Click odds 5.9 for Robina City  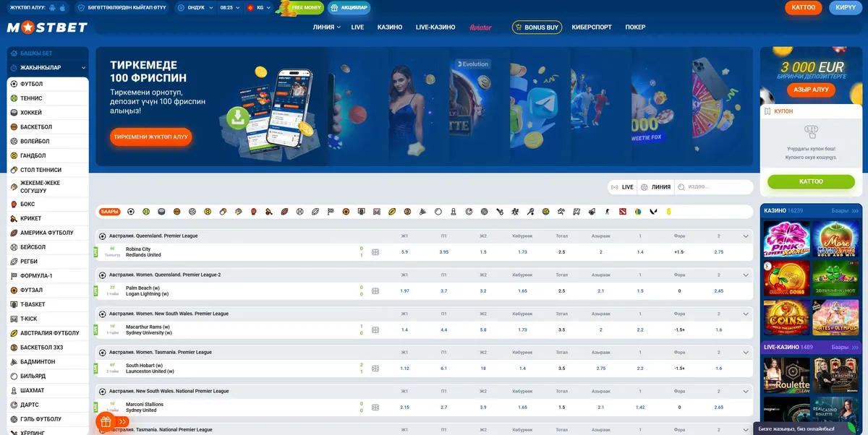[x=404, y=252]
